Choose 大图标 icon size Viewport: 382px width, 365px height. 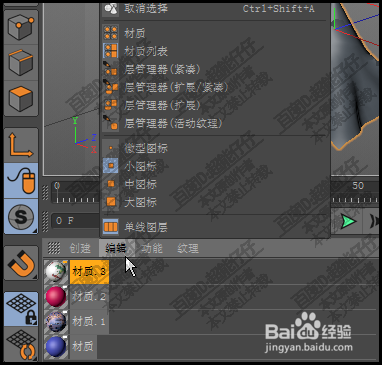215,202
